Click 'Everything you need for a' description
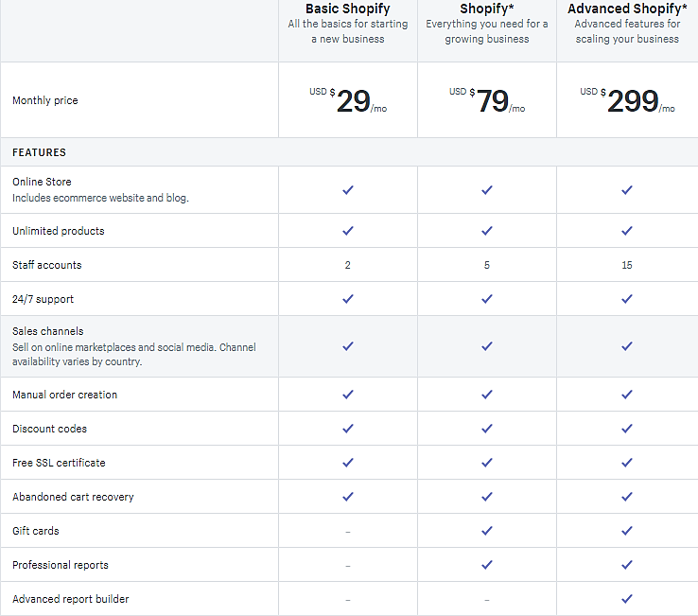This screenshot has width=698, height=616. [486, 24]
